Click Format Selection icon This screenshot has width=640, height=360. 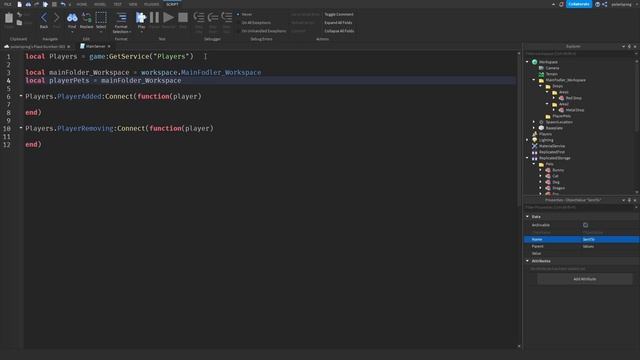[x=121, y=18]
